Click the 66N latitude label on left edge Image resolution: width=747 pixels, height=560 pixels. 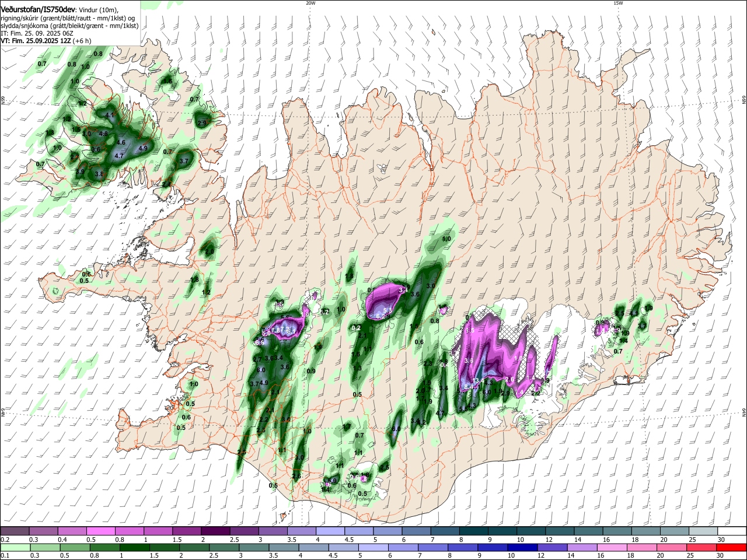[x=3, y=100]
